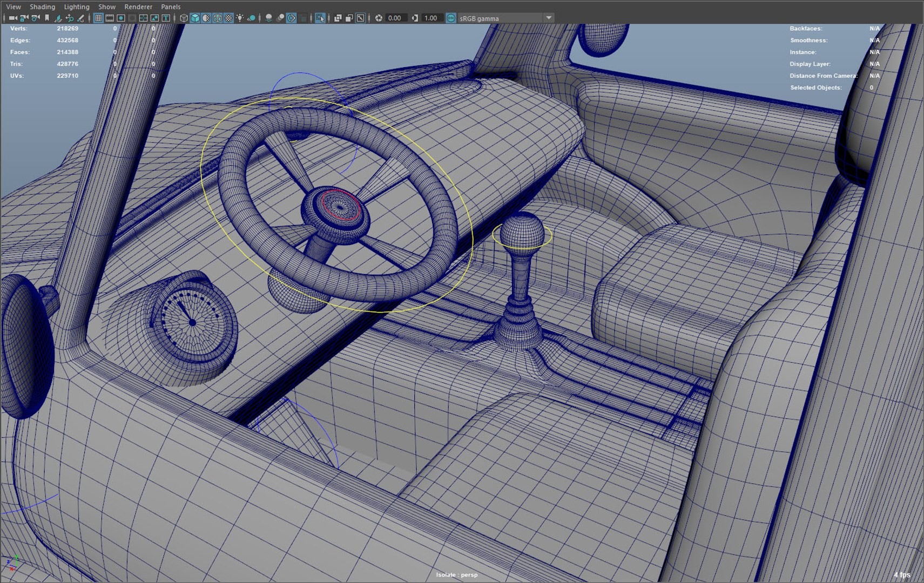Toggle Screen Space Ambient Occlusion
The height and width of the screenshot is (583, 924).
pyautogui.click(x=268, y=18)
